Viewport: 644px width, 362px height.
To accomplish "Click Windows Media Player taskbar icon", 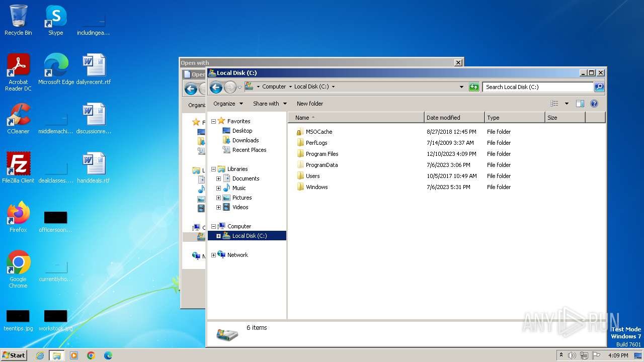I will [74, 355].
